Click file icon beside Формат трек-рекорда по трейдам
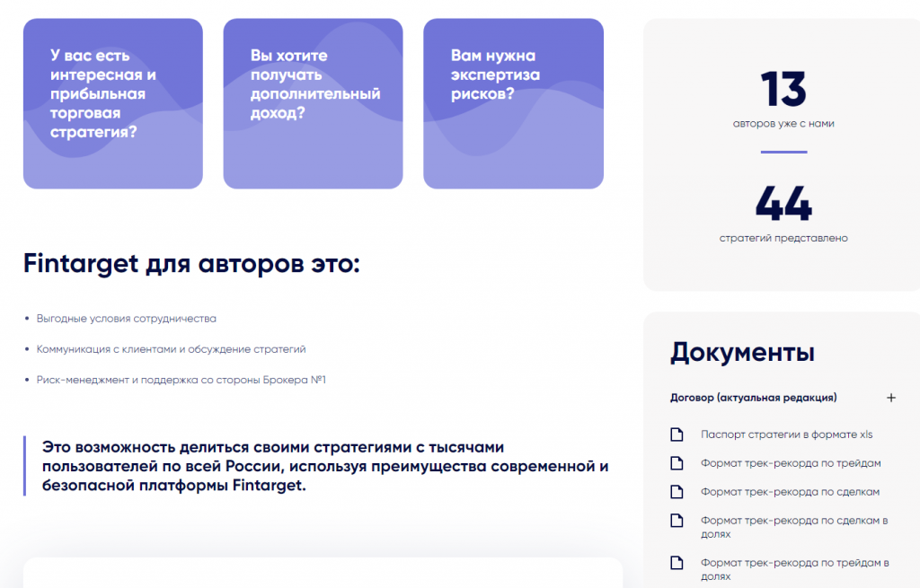 click(x=677, y=463)
